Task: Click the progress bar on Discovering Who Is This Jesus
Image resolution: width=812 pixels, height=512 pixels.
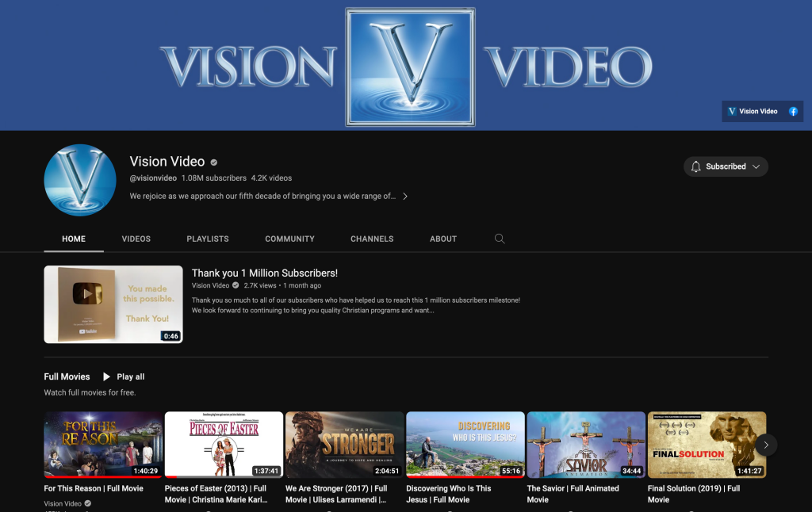Action: 465,477
